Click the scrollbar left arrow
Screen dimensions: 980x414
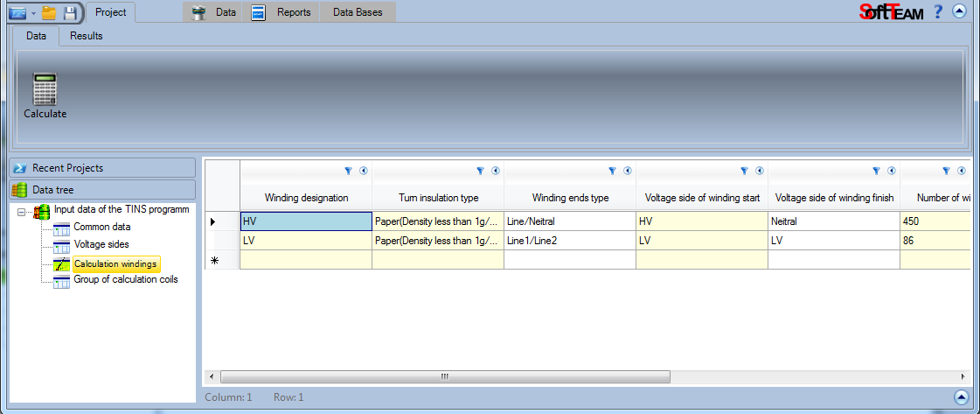(x=212, y=376)
